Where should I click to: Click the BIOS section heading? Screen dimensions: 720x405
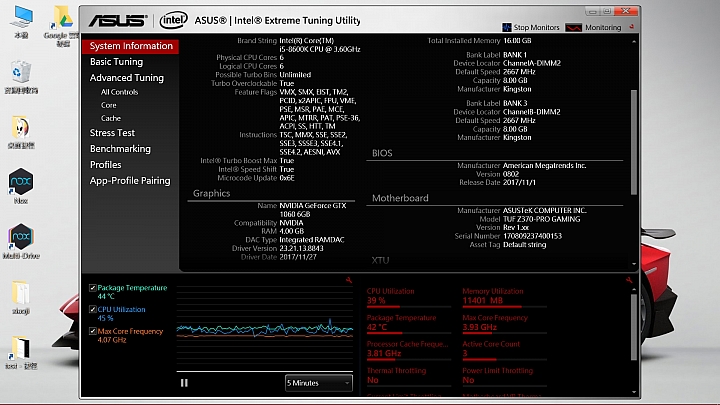pos(382,153)
